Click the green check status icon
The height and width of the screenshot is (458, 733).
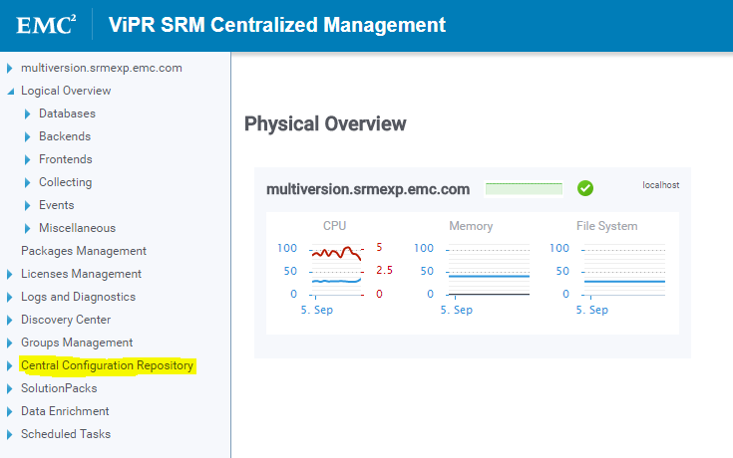(585, 188)
